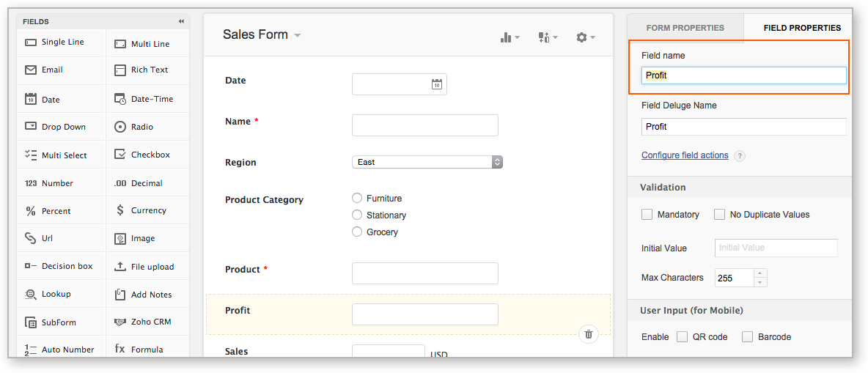Switch to Form Properties tab
Image resolution: width=868 pixels, height=373 pixels.
click(x=685, y=28)
